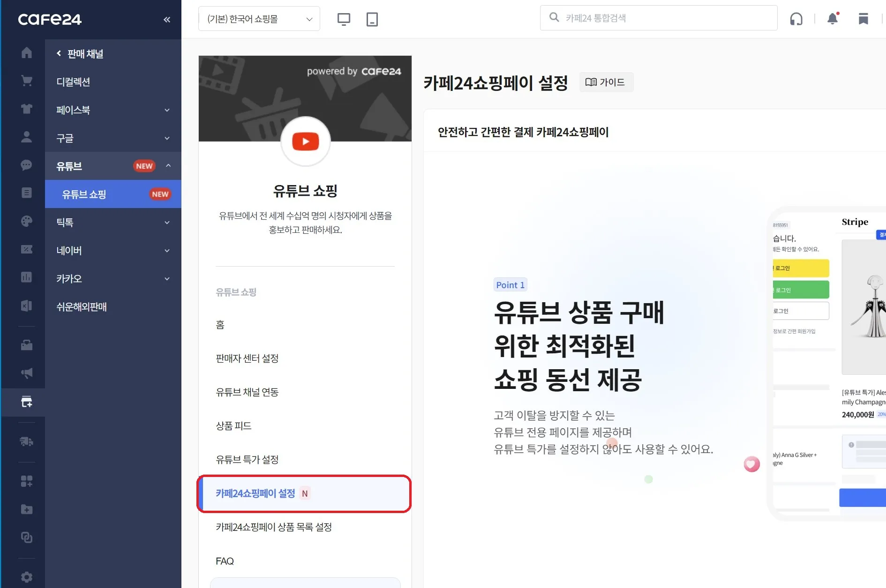Viewport: 886px width, 588px height.
Task: Open 유튜브 채널 연동
Action: point(247,392)
